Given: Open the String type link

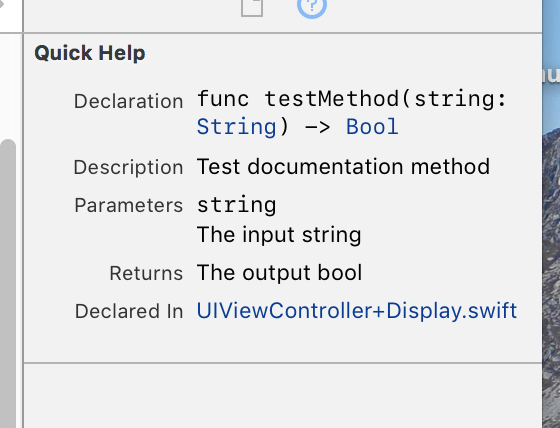Looking at the screenshot, I should click(x=236, y=126).
